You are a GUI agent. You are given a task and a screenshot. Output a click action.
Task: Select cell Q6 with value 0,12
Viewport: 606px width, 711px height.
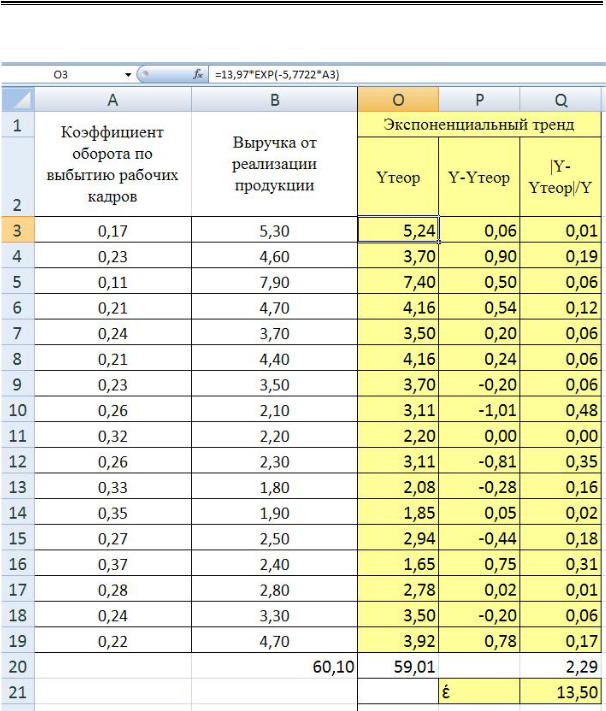[561, 307]
